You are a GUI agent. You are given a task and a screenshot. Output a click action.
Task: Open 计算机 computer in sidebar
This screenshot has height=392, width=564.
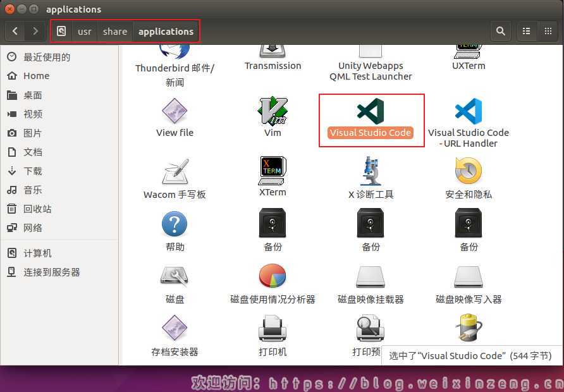coord(59,253)
